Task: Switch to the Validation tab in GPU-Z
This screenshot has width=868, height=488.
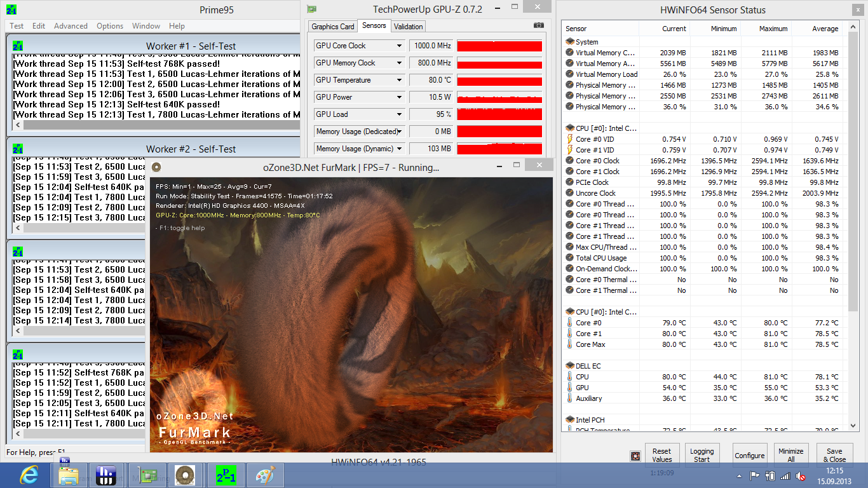Action: 408,27
